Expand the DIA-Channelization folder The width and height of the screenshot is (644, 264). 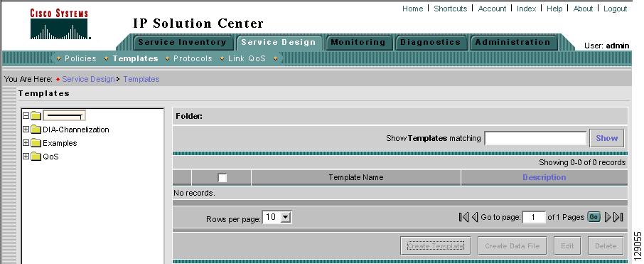[x=26, y=129]
